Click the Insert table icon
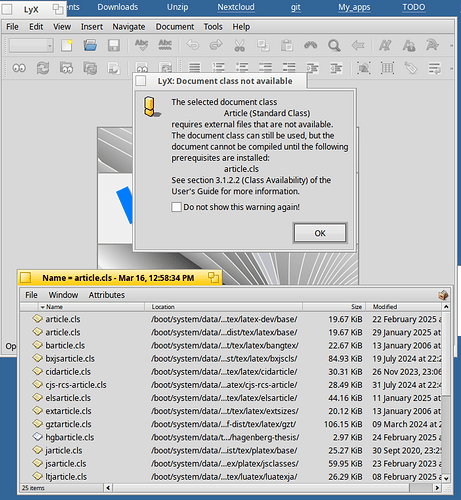This screenshot has width=461, height=500. coord(387,68)
